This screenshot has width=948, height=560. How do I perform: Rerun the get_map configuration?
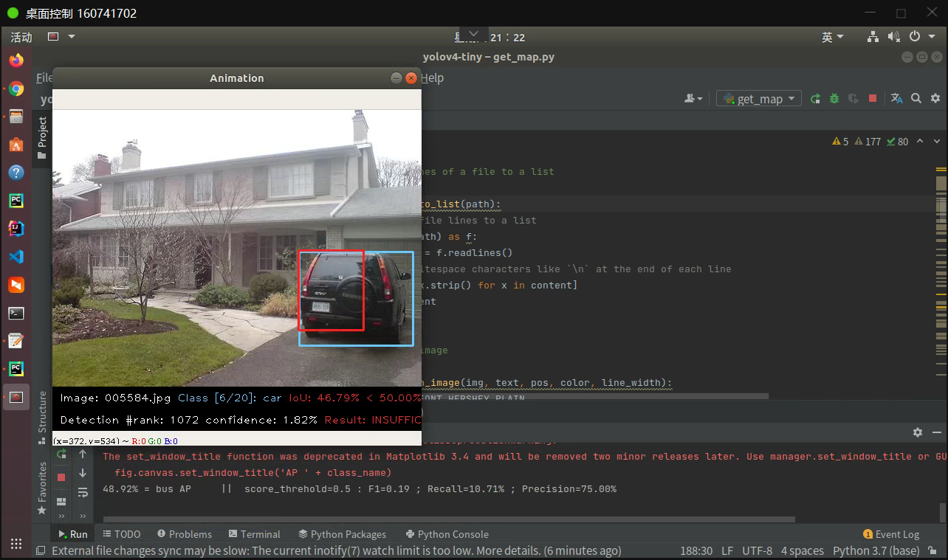click(x=815, y=98)
